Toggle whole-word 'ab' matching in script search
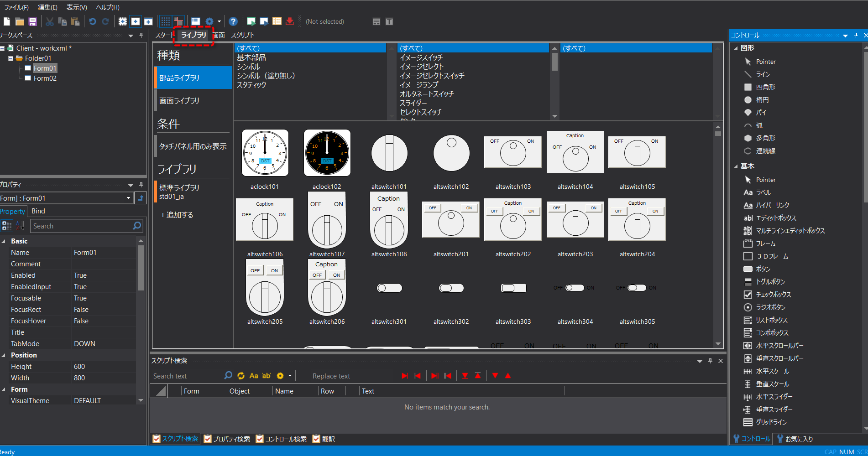The width and height of the screenshot is (868, 456). click(266, 375)
